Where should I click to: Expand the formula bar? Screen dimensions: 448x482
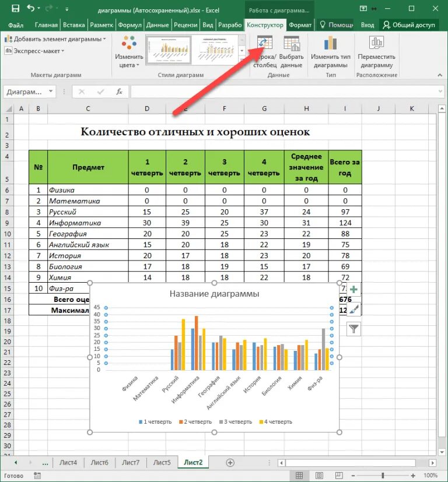click(x=440, y=92)
